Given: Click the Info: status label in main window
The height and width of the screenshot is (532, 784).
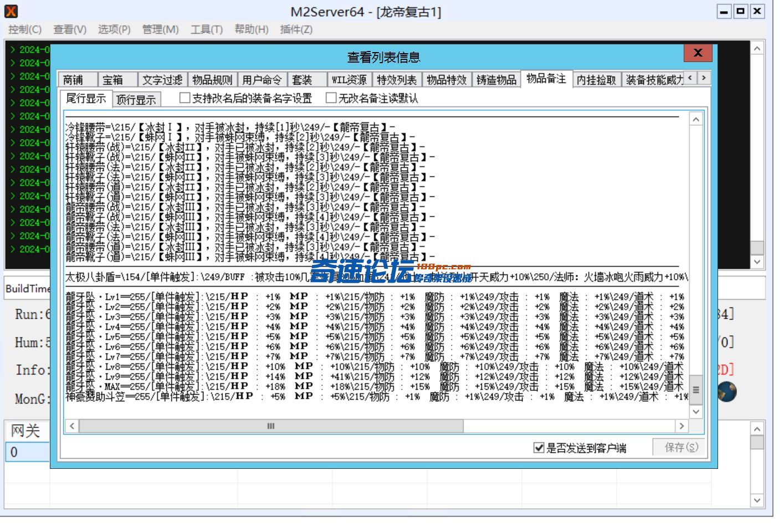Looking at the screenshot, I should click(x=32, y=370).
